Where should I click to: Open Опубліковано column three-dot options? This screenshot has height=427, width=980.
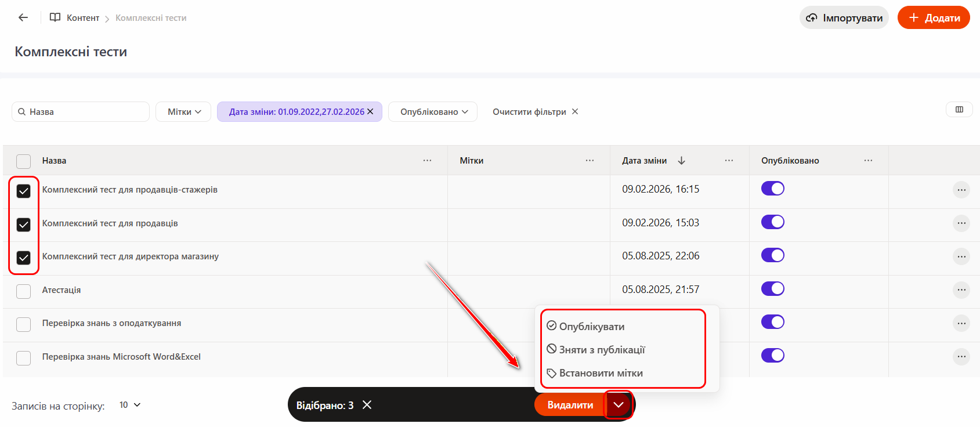[x=868, y=161]
